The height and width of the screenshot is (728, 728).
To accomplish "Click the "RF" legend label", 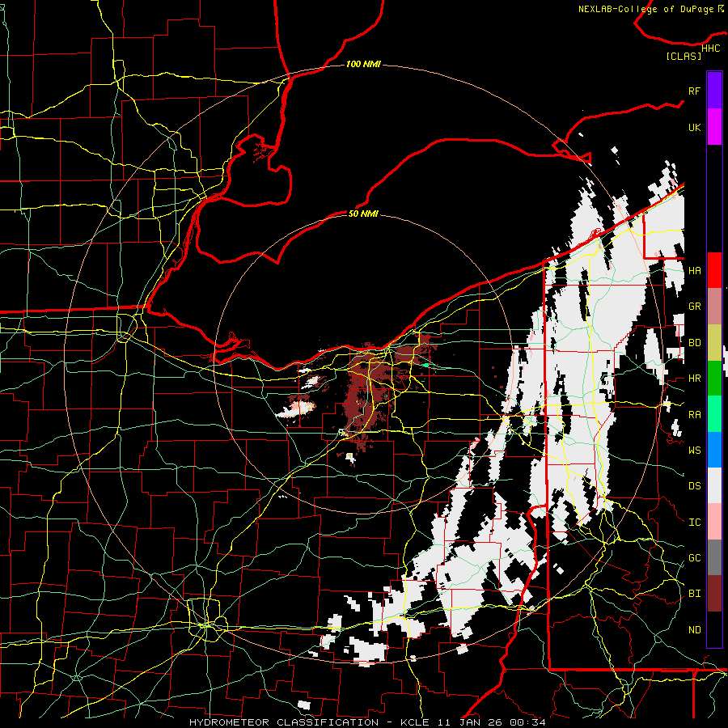I will 694,91.
